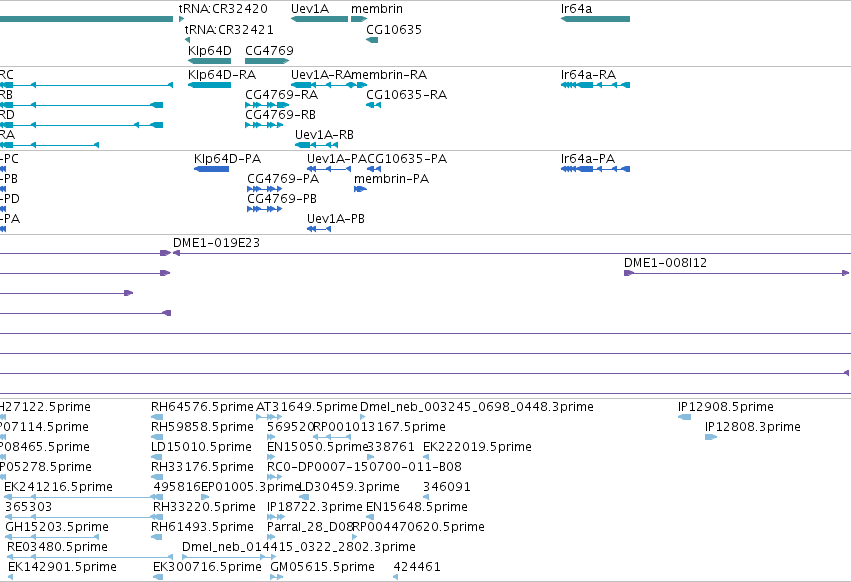
Task: Click the RH64576.5prime EST label
Action: (202, 407)
